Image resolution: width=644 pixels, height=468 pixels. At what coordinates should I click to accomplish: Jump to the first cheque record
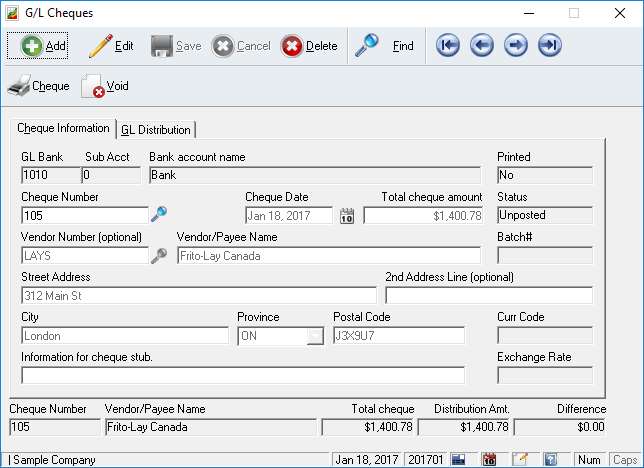pyautogui.click(x=448, y=46)
